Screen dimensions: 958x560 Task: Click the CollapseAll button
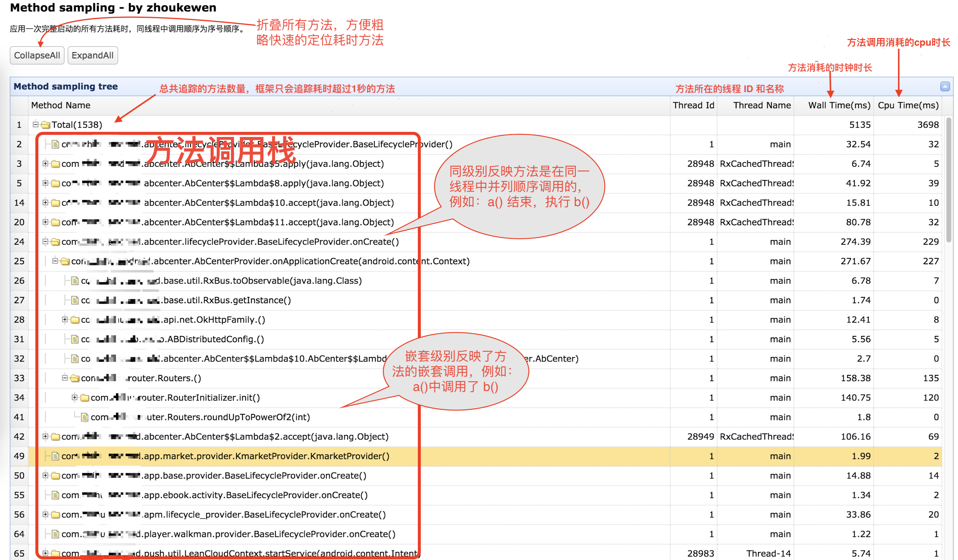pyautogui.click(x=37, y=56)
